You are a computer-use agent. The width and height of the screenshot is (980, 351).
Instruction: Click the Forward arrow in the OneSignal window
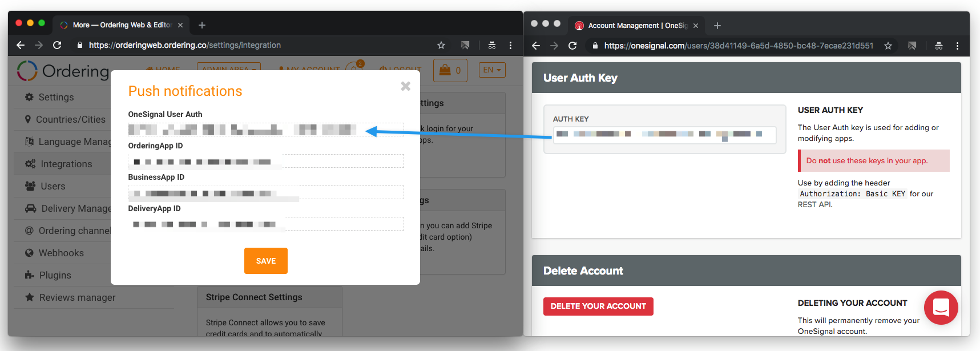tap(554, 46)
